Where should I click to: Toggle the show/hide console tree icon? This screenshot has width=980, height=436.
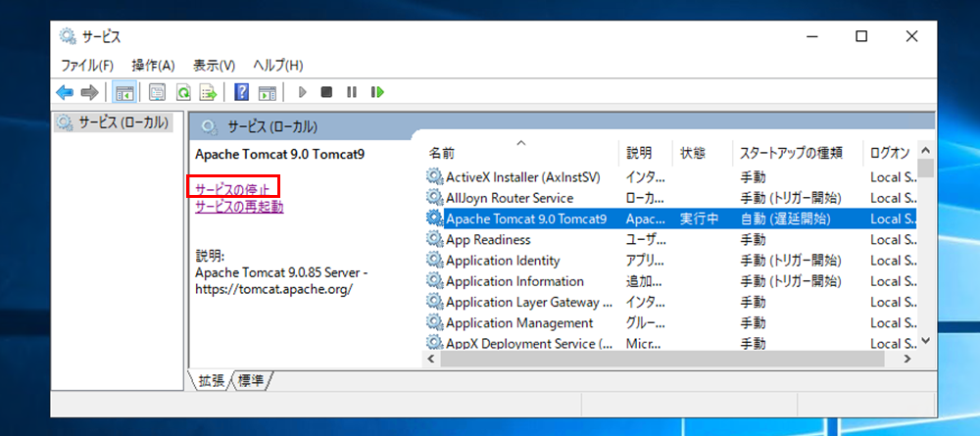click(x=124, y=93)
